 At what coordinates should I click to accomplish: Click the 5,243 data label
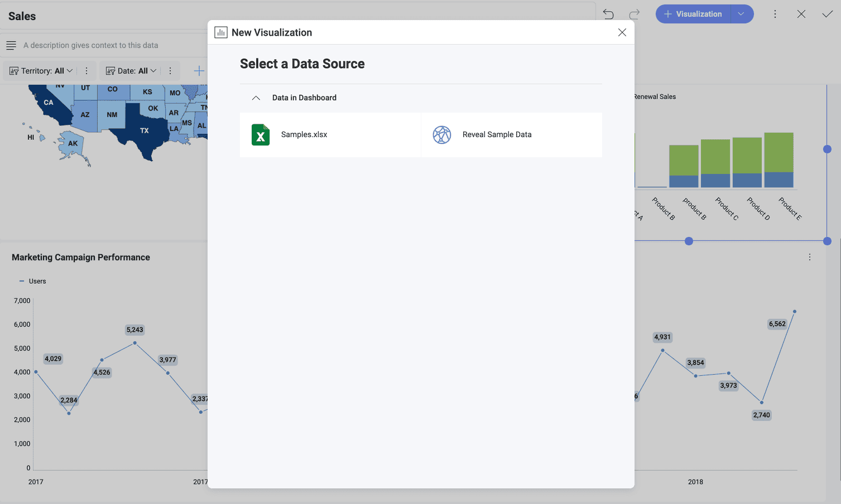135,329
